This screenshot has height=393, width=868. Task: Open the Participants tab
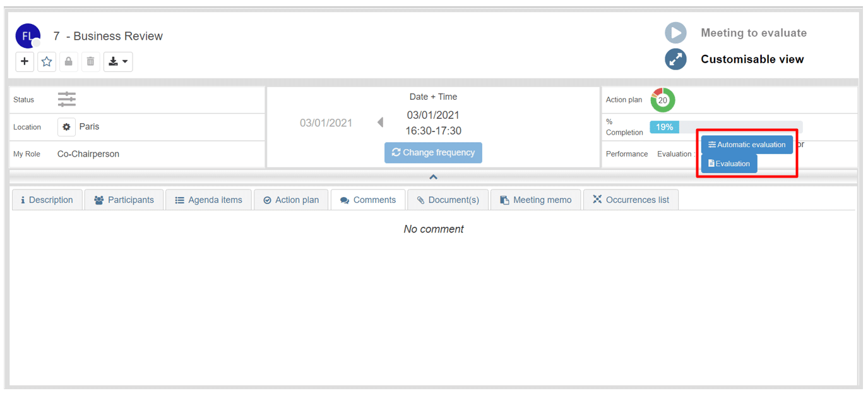click(x=124, y=200)
